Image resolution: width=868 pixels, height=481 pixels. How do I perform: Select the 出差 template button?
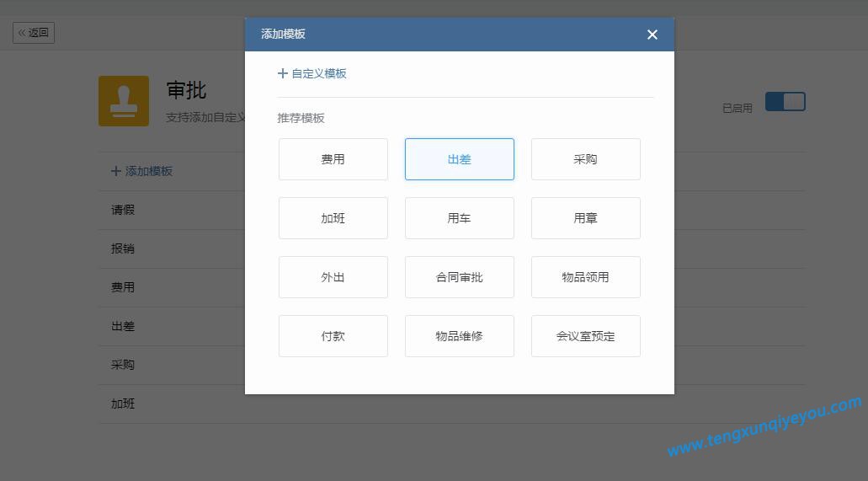[x=460, y=159]
